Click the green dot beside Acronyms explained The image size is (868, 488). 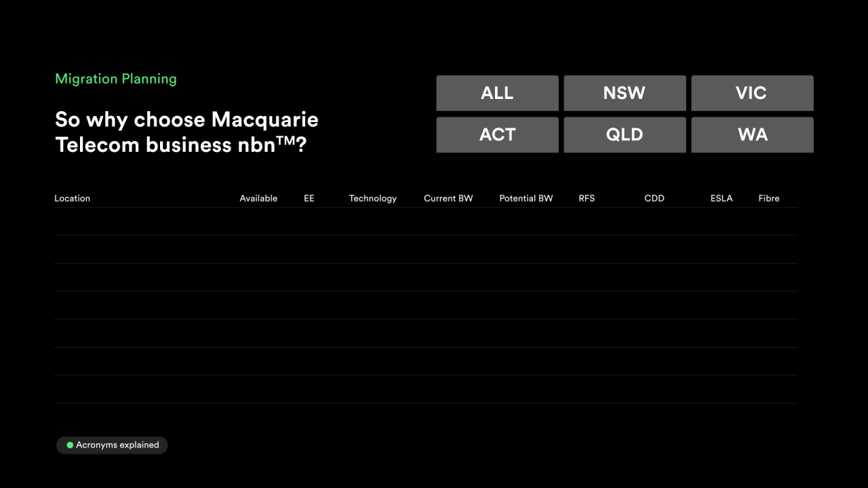70,445
